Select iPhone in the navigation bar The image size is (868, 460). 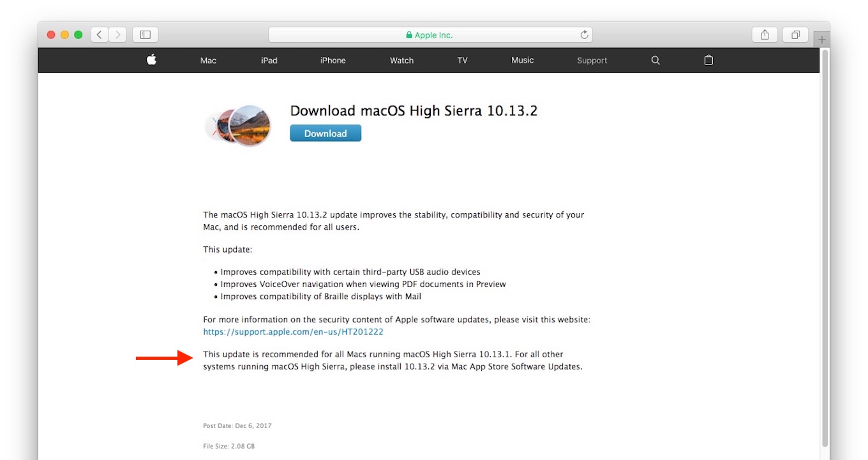[333, 61]
